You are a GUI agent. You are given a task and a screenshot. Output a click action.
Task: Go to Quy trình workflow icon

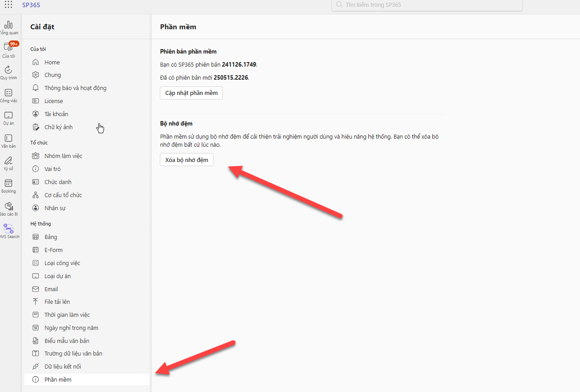(x=9, y=72)
